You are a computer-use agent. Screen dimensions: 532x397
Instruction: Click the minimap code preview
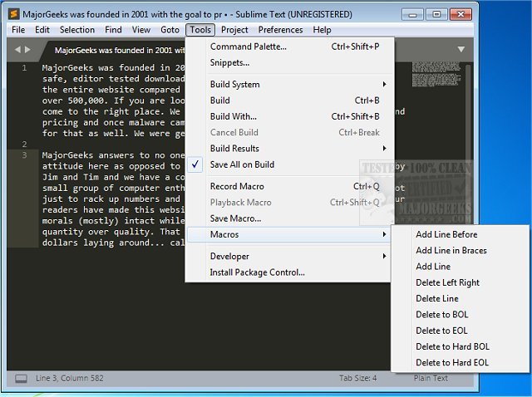[x=436, y=74]
